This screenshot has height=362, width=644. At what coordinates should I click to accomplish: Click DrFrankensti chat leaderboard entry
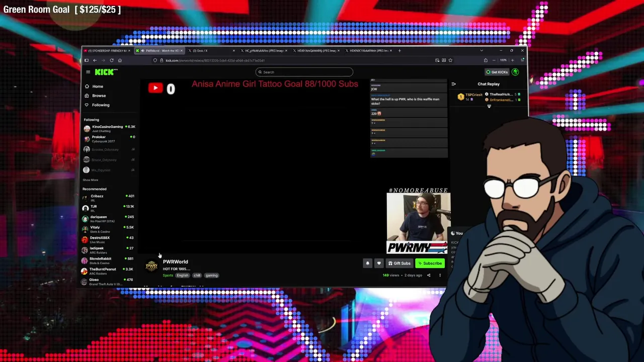502,100
